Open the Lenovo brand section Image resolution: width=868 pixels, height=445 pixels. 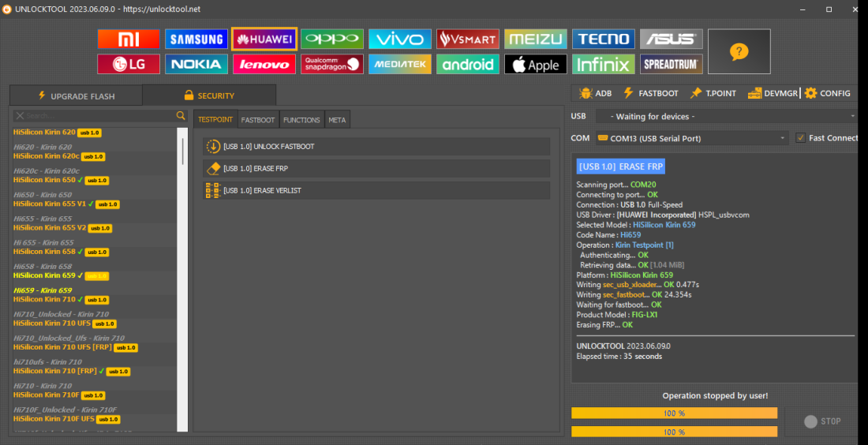pos(264,64)
